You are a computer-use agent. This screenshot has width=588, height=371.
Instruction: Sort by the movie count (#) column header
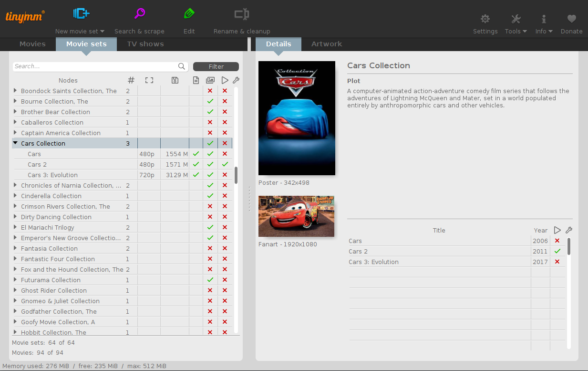(x=131, y=80)
